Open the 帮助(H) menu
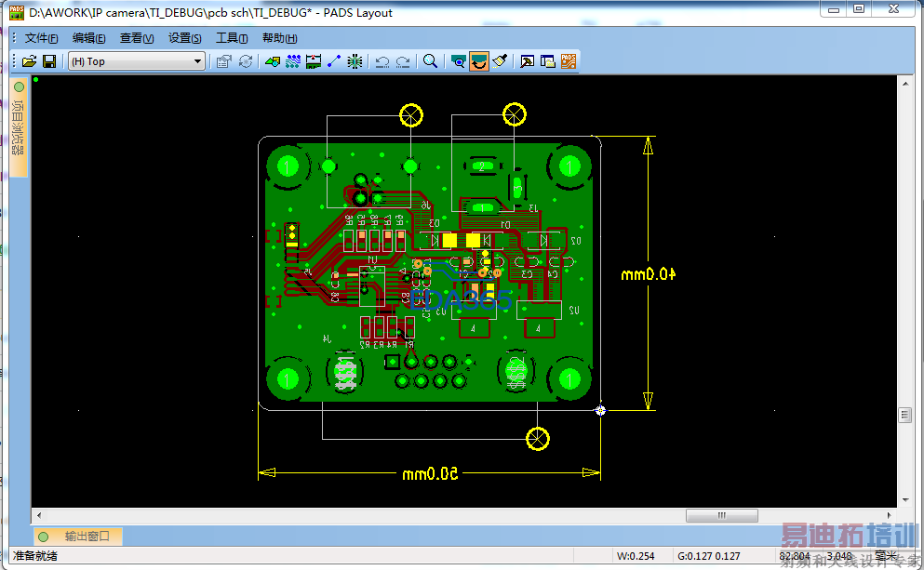The height and width of the screenshot is (570, 924). click(x=279, y=38)
